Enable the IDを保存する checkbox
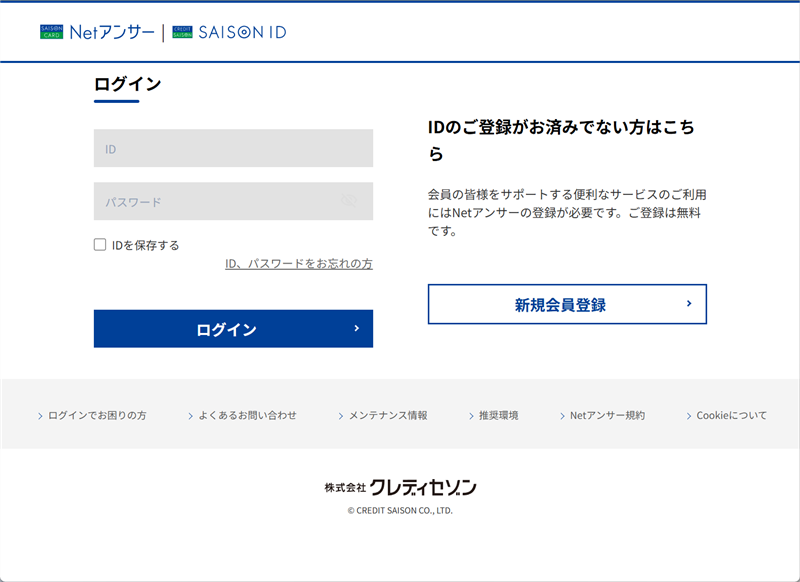Image resolution: width=800 pixels, height=582 pixels. [x=100, y=245]
